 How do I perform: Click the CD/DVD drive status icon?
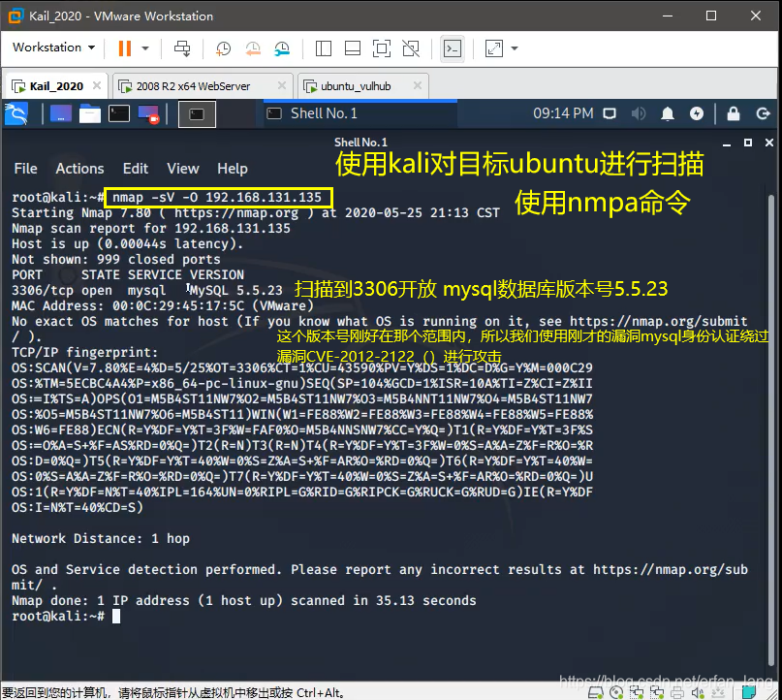[616, 692]
